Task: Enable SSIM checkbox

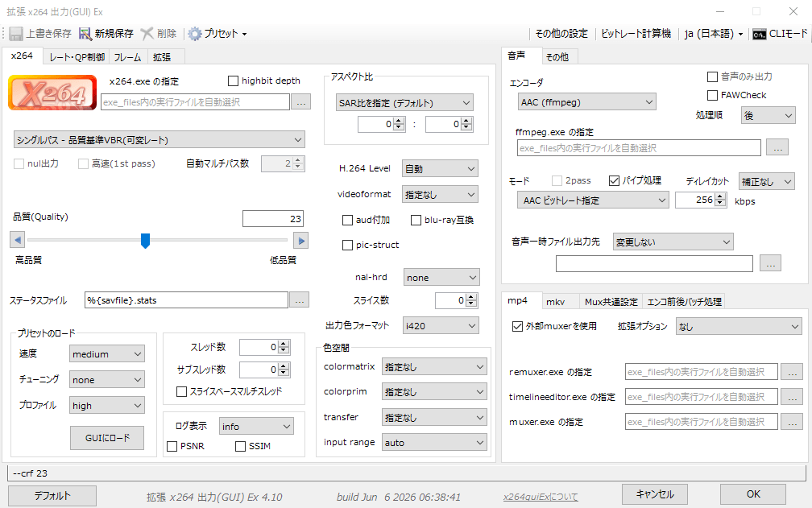Action: pyautogui.click(x=240, y=446)
